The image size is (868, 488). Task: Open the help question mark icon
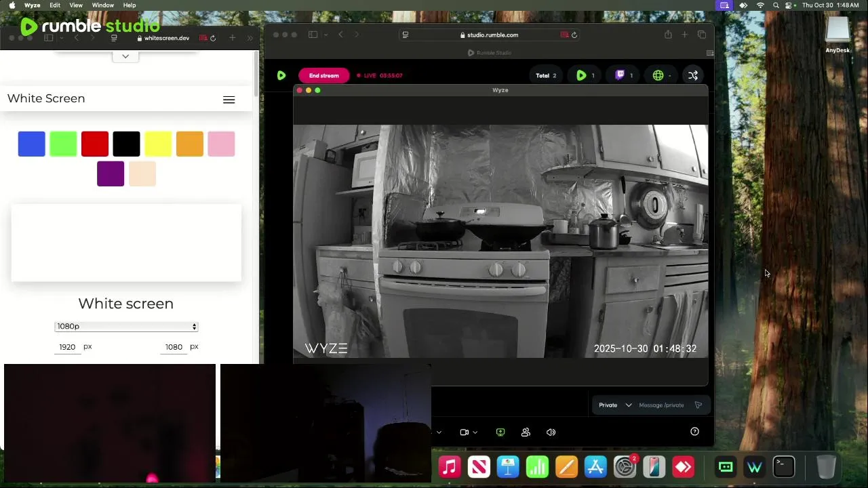click(694, 432)
